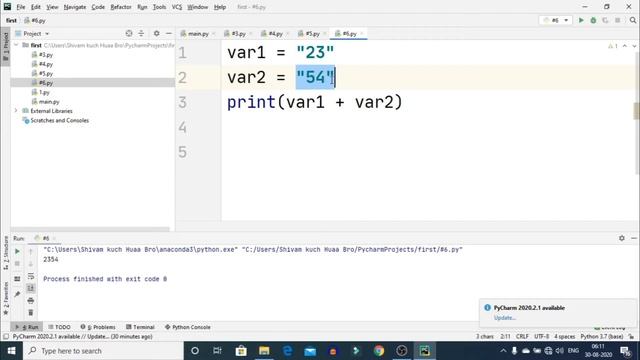The height and width of the screenshot is (360, 640).
Task: Open the Python Console tool window
Action: [188, 327]
